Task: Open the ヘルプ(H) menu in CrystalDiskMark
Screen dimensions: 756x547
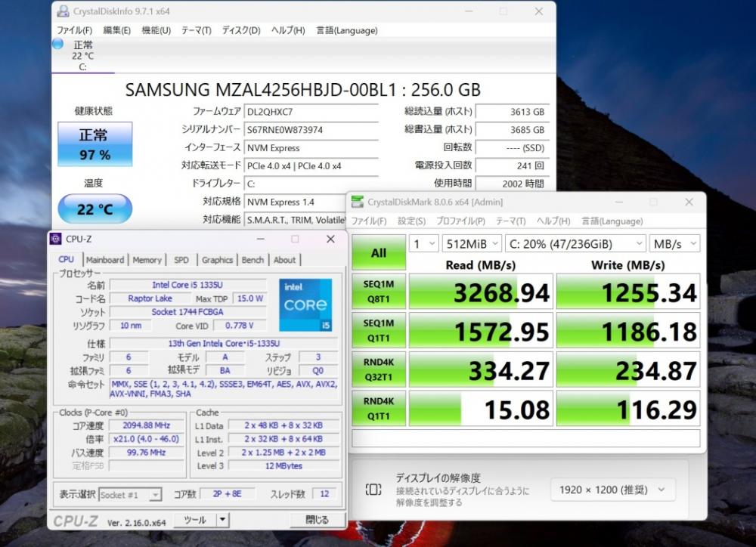Action: pyautogui.click(x=553, y=221)
